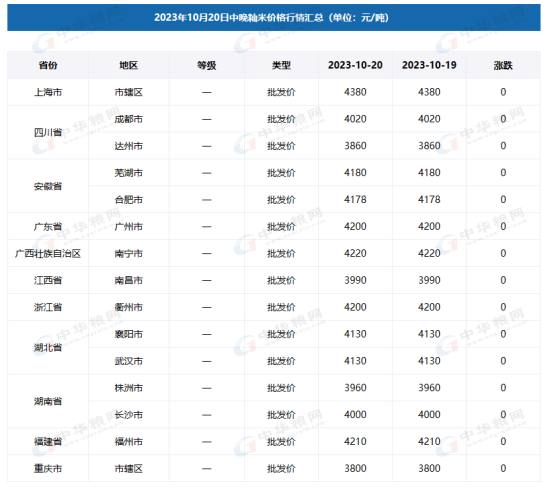Select the 衢州市 region cell
Screen dimensions: 554x488
pyautogui.click(x=129, y=307)
